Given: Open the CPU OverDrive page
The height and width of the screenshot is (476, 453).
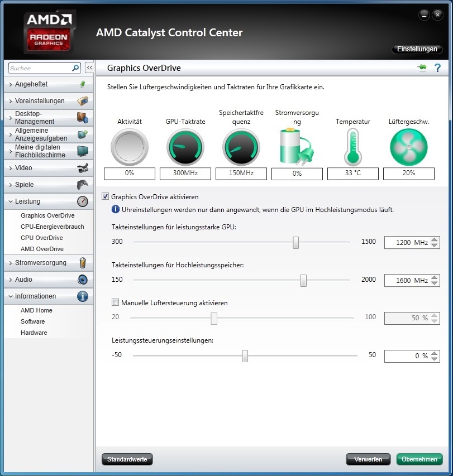Looking at the screenshot, I should 42,238.
